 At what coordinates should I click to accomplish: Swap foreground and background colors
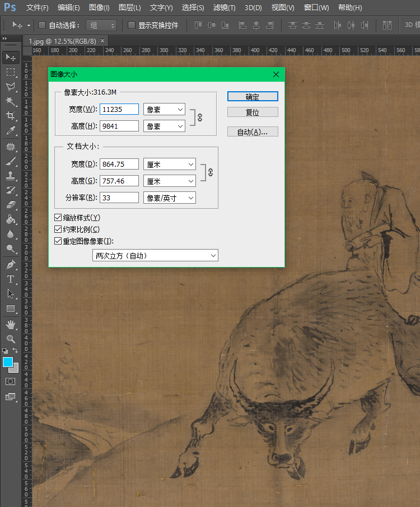coord(15,350)
